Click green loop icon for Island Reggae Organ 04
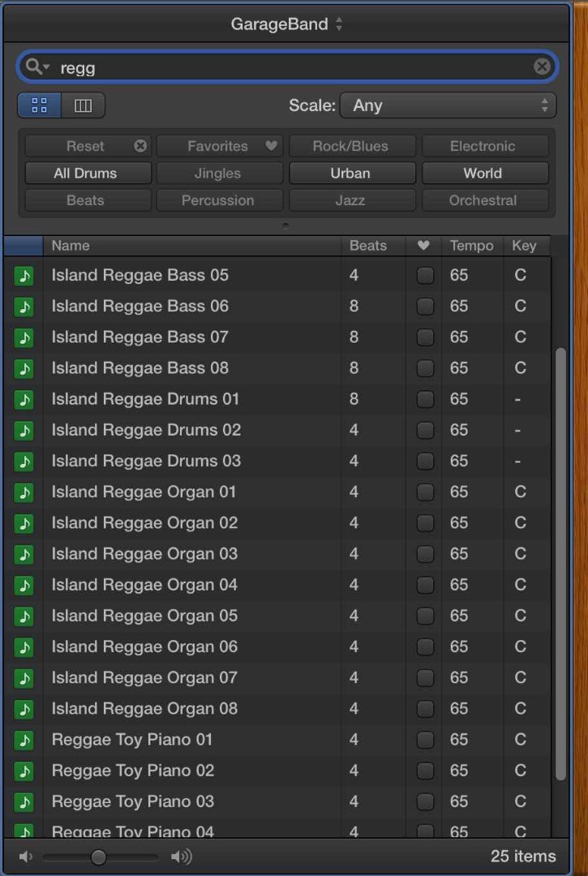 [24, 585]
